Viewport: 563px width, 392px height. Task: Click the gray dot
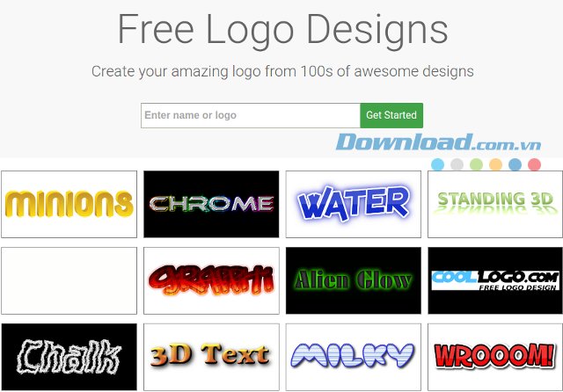pos(457,164)
